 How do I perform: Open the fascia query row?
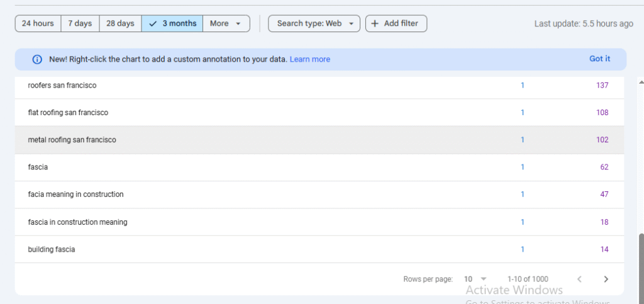coord(38,167)
